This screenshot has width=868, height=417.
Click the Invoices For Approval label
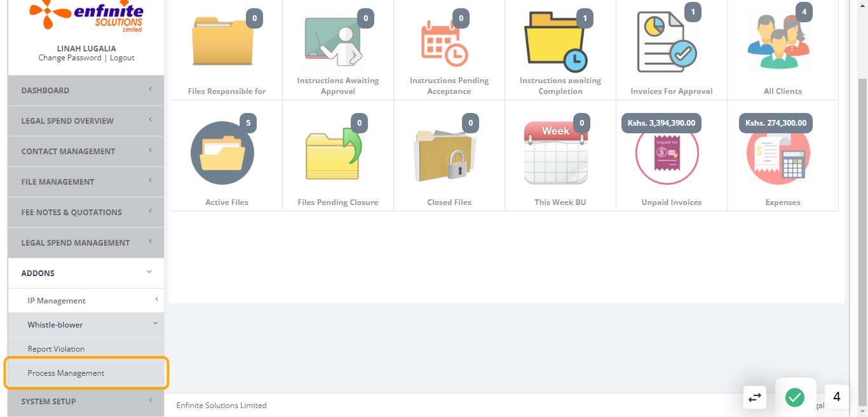pyautogui.click(x=672, y=91)
